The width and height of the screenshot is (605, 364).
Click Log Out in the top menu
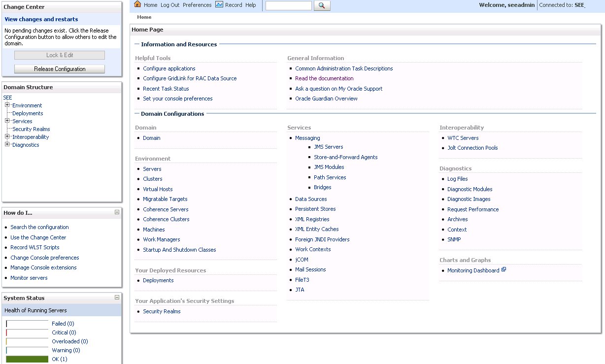170,5
